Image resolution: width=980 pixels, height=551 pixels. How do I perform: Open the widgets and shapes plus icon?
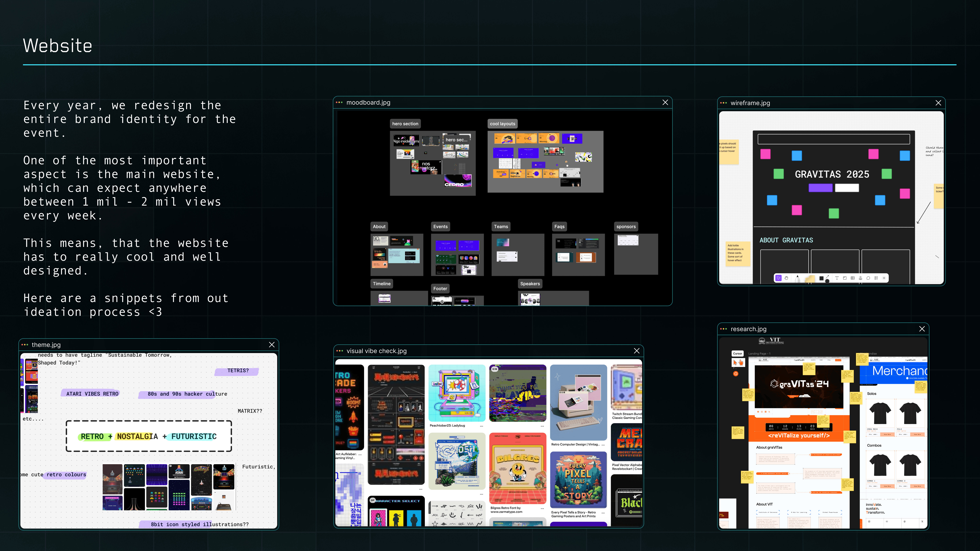coord(876,278)
